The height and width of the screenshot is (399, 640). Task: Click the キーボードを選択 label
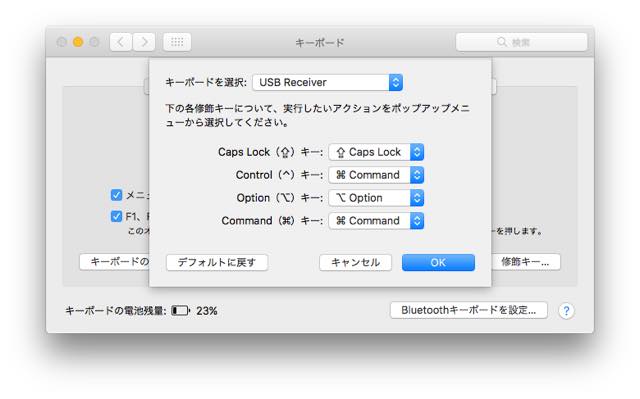point(206,82)
